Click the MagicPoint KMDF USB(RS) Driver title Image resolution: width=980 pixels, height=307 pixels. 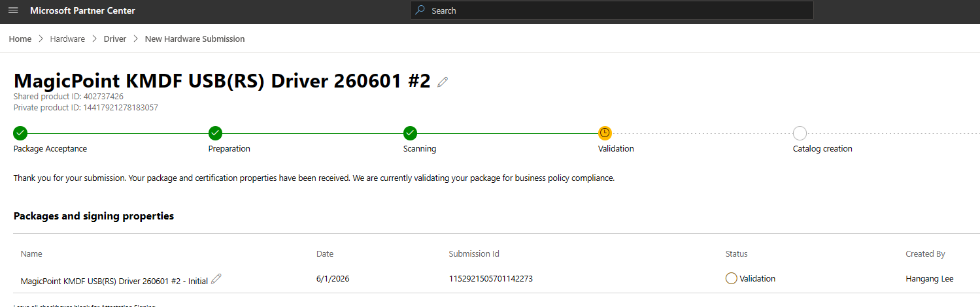[222, 81]
